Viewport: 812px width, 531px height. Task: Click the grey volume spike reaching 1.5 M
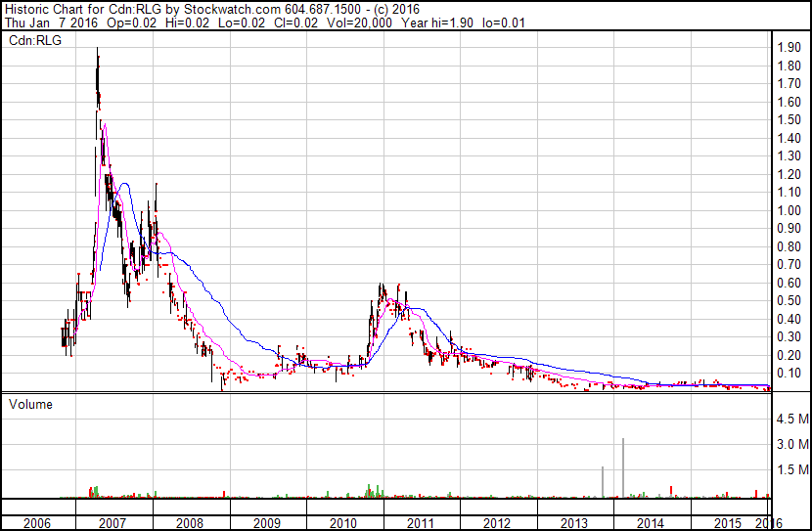[603, 482]
